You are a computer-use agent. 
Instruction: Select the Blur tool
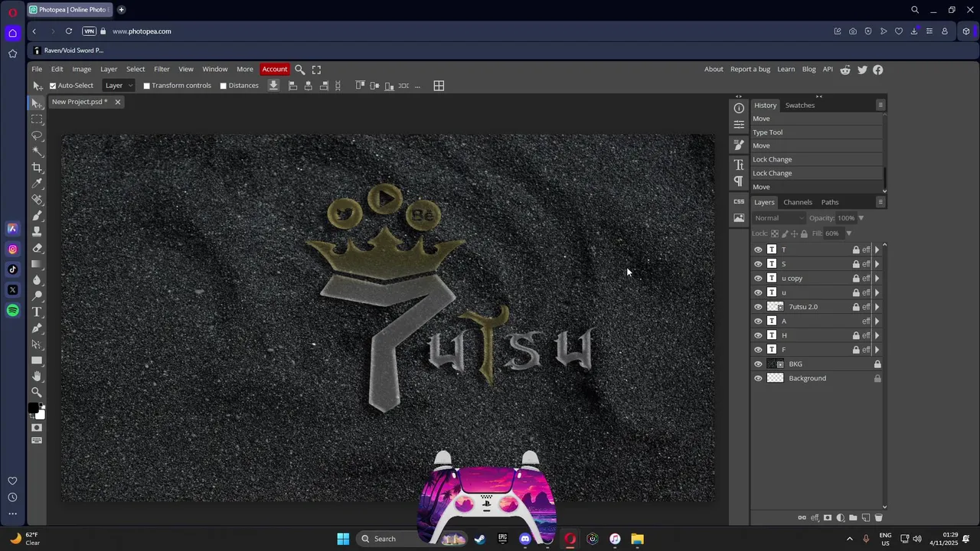37,280
